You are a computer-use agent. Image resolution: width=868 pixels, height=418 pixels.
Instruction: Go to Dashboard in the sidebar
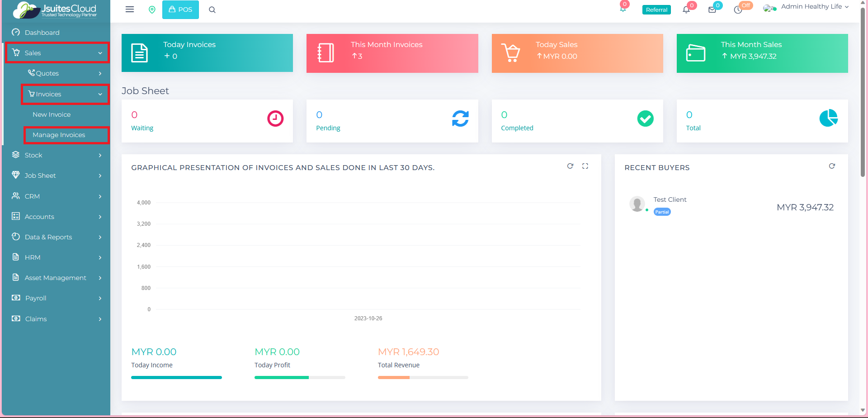tap(42, 33)
